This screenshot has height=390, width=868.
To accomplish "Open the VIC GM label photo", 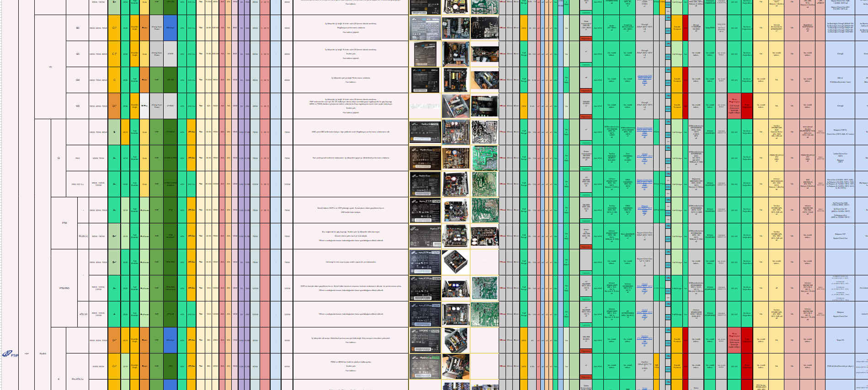I will click(425, 80).
